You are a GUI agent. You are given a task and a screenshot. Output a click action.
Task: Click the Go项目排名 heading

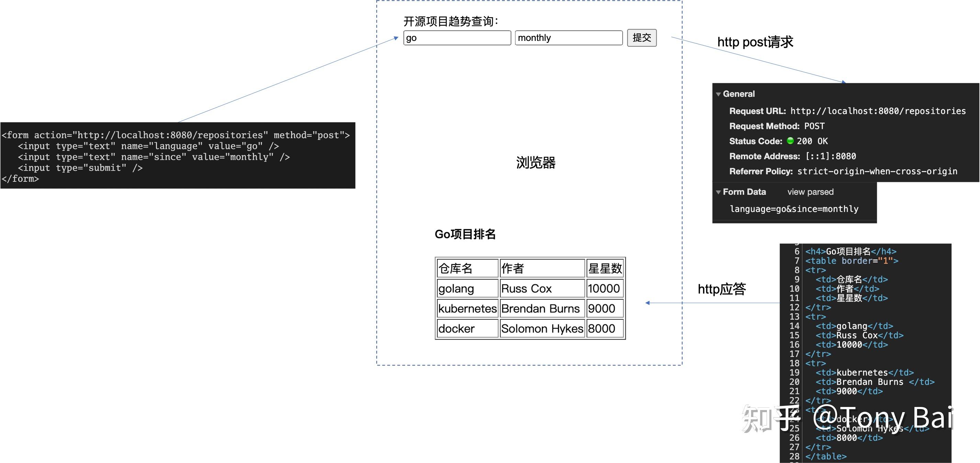pyautogui.click(x=465, y=234)
